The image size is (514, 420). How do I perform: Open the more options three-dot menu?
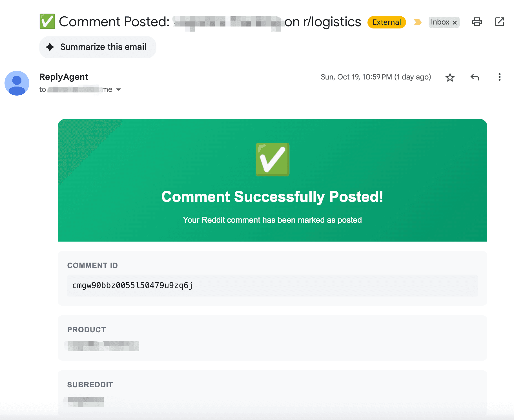(499, 77)
